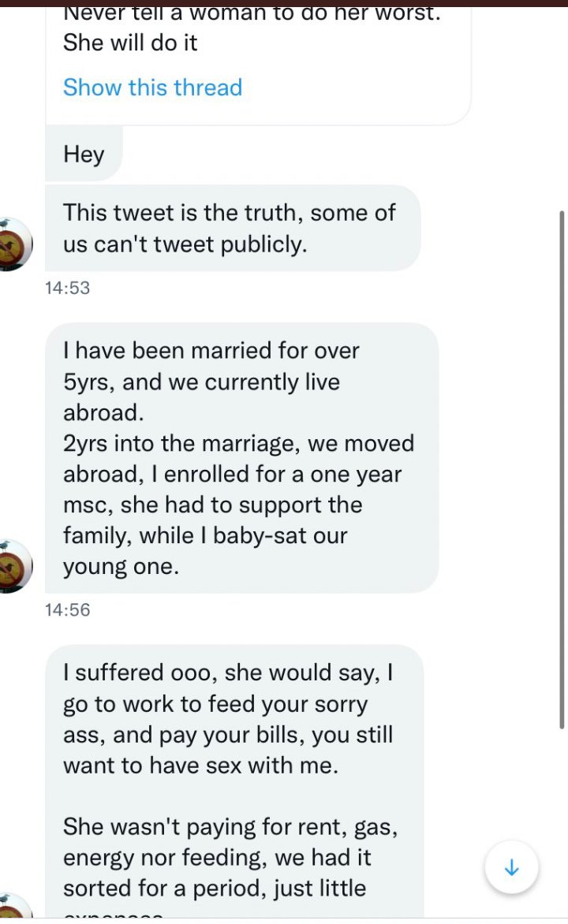Click the 'family, while I baby-sat our' line

pyautogui.click(x=205, y=536)
